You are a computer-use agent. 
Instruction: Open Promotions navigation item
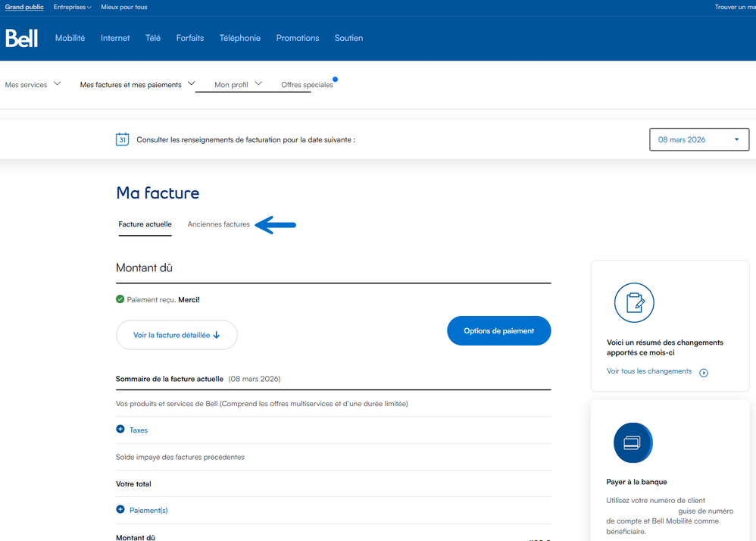point(298,38)
